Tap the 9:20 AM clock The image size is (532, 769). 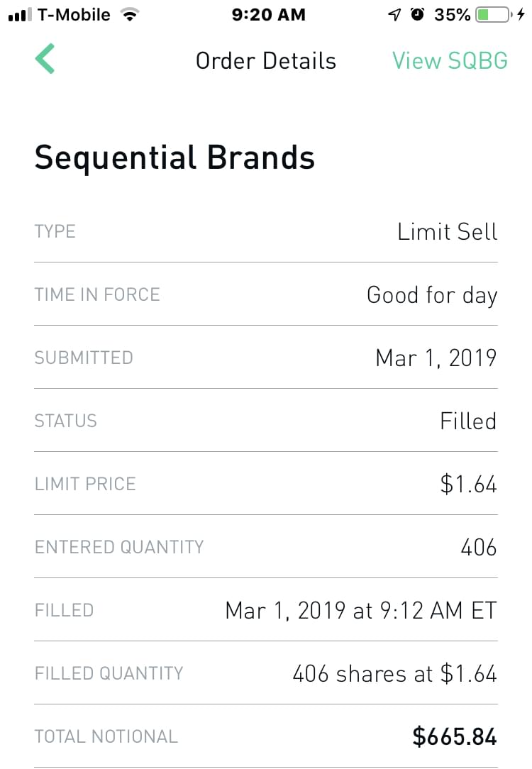click(x=268, y=15)
